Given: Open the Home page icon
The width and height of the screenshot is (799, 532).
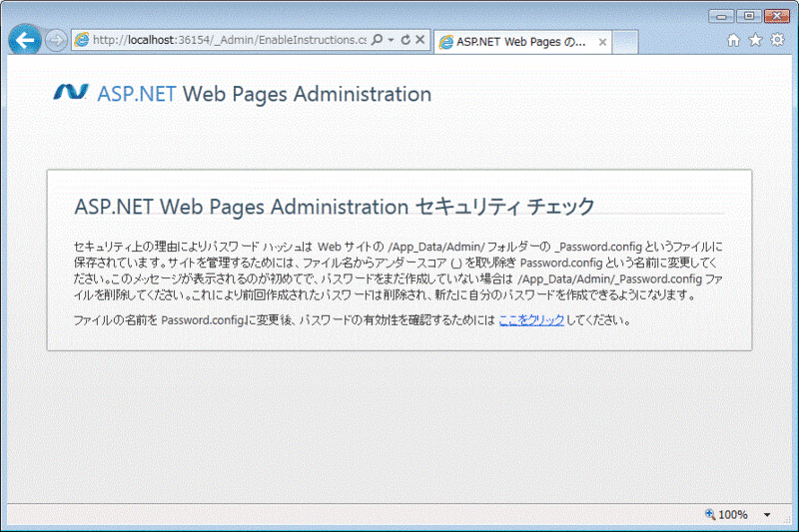Looking at the screenshot, I should pos(733,40).
